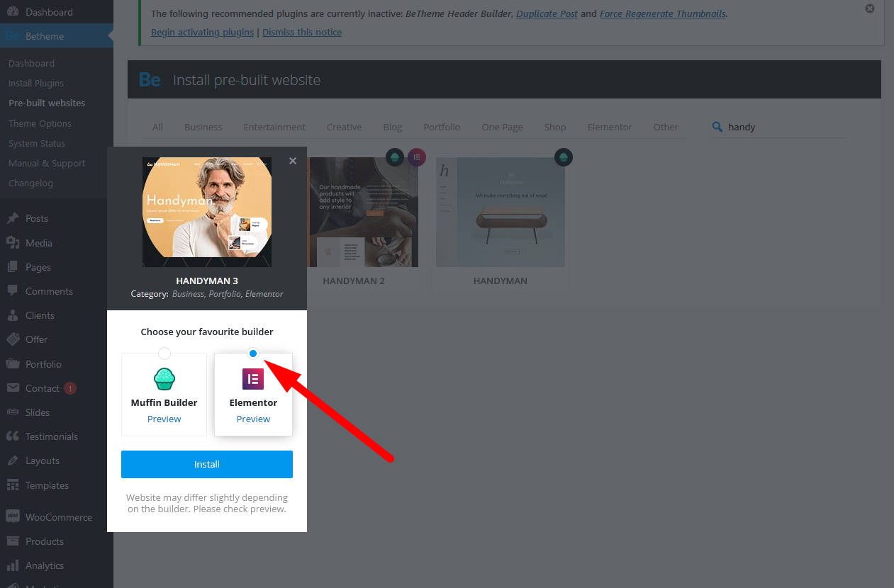This screenshot has height=588, width=894.
Task: Click the Media icon in sidebar
Action: tap(13, 243)
